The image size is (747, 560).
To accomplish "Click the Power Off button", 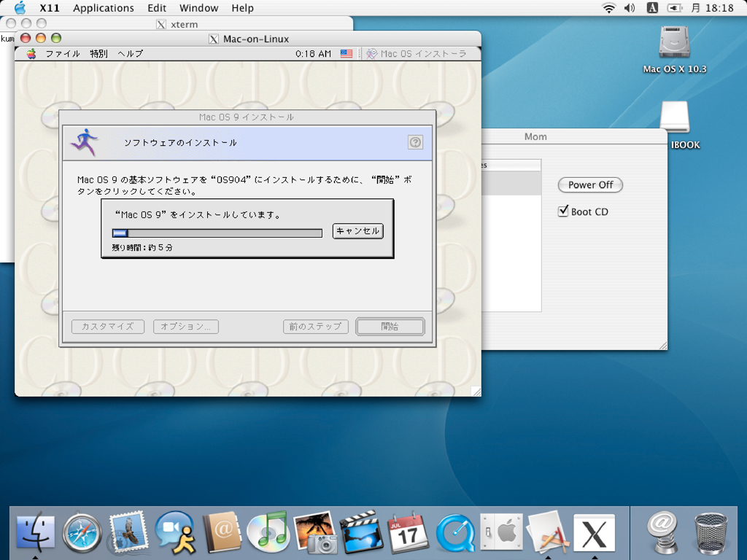I will point(590,184).
